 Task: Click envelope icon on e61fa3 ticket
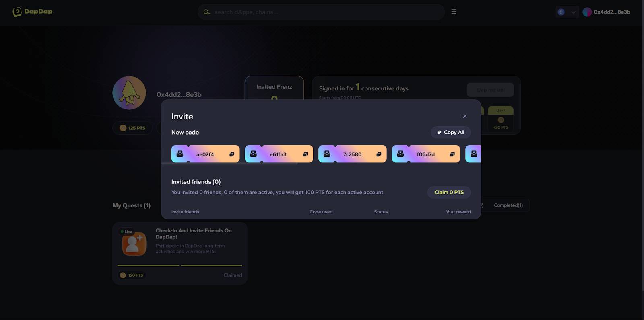[253, 154]
